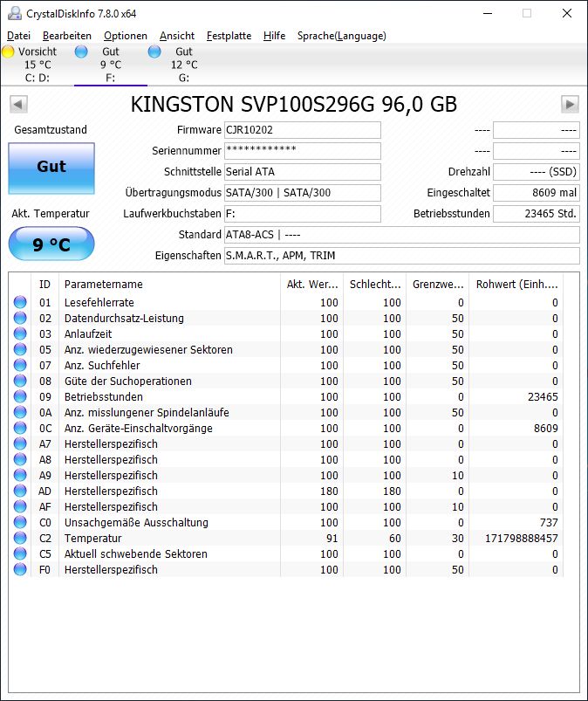The width and height of the screenshot is (588, 701).
Task: Click the Übertragungsmodus field SATA/300
Action: pyautogui.click(x=303, y=193)
